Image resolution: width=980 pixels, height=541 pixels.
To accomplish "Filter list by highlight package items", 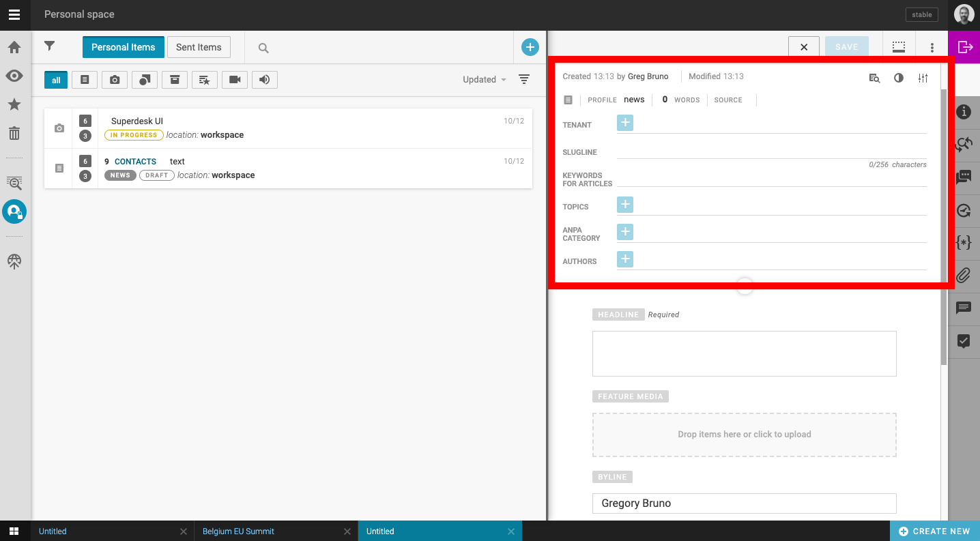I will (205, 80).
